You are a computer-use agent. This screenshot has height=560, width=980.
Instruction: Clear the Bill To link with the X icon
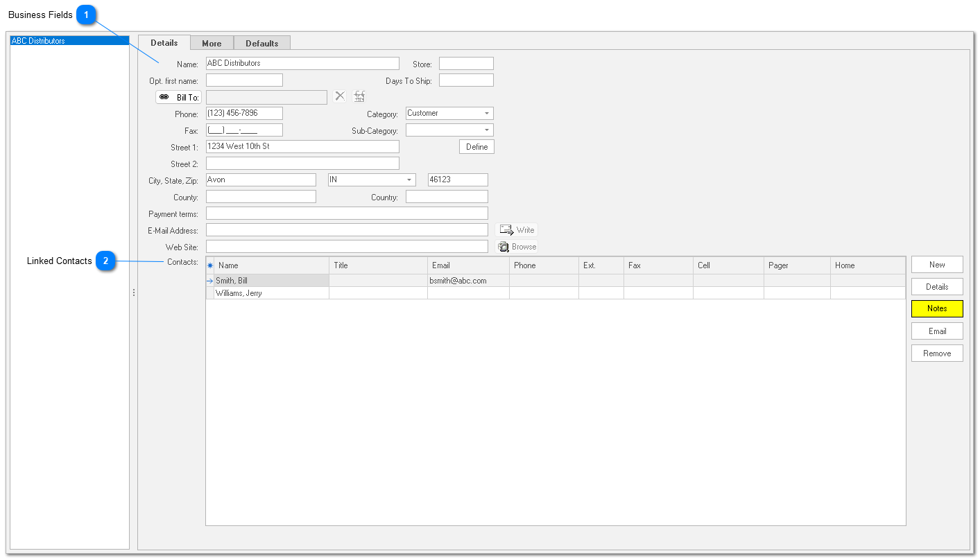pyautogui.click(x=340, y=96)
